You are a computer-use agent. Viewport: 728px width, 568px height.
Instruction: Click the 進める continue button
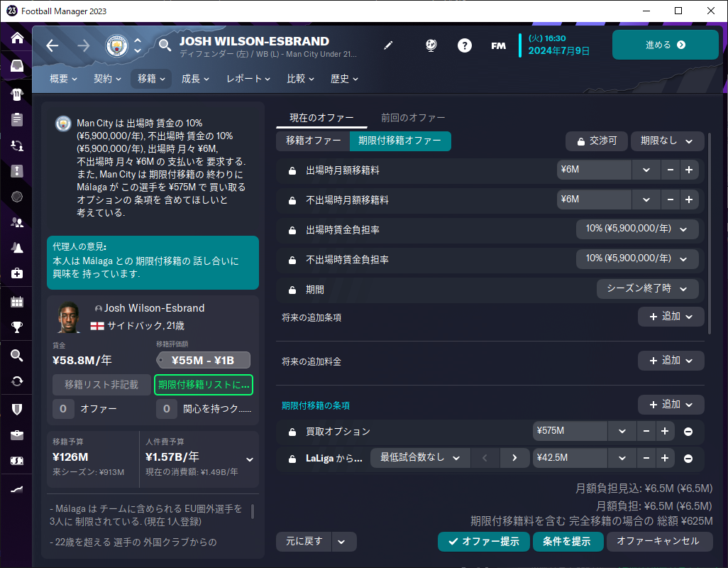666,45
